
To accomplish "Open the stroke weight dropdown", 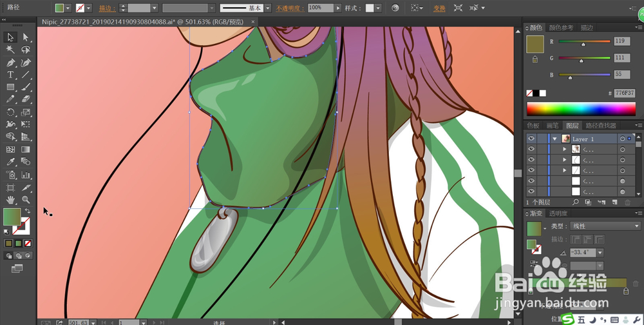I will click(x=155, y=8).
